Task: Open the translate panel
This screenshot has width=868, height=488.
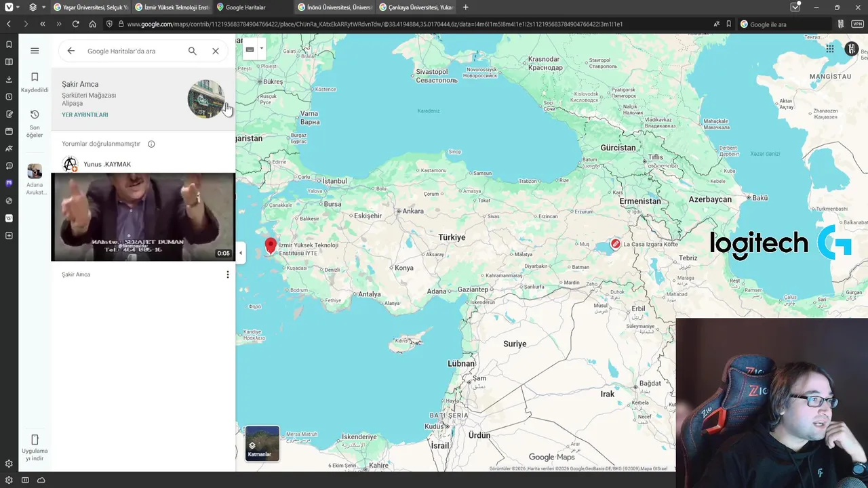Action: [x=9, y=148]
